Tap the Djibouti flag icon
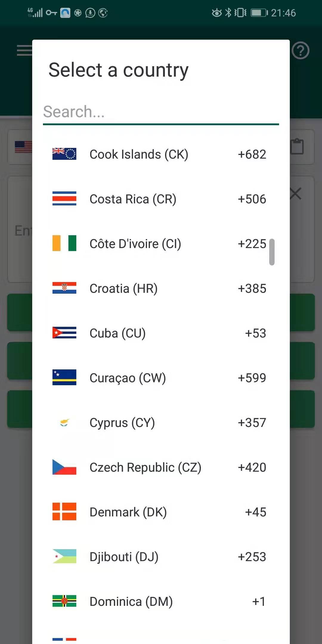 click(64, 556)
